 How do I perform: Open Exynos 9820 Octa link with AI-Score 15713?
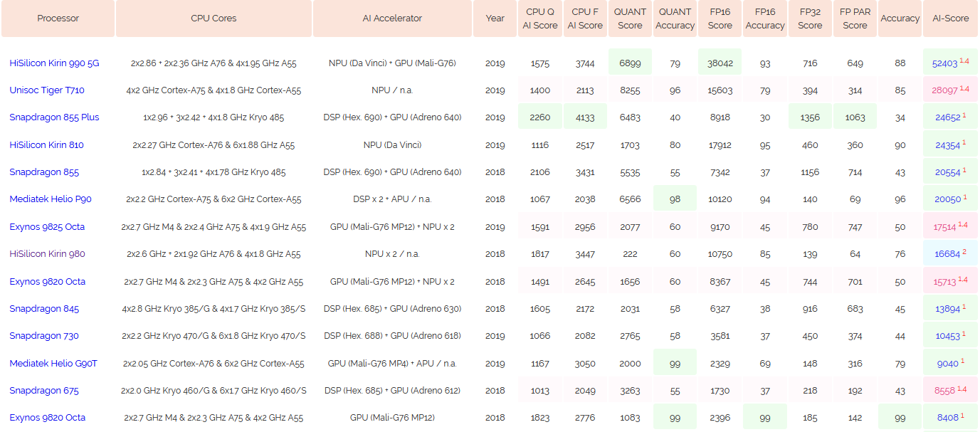click(x=48, y=282)
